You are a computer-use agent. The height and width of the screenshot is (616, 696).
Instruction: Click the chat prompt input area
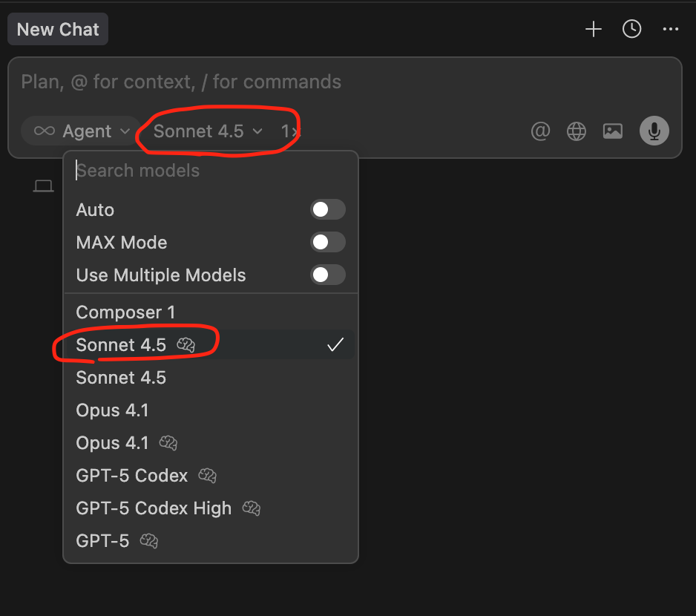coord(297,82)
